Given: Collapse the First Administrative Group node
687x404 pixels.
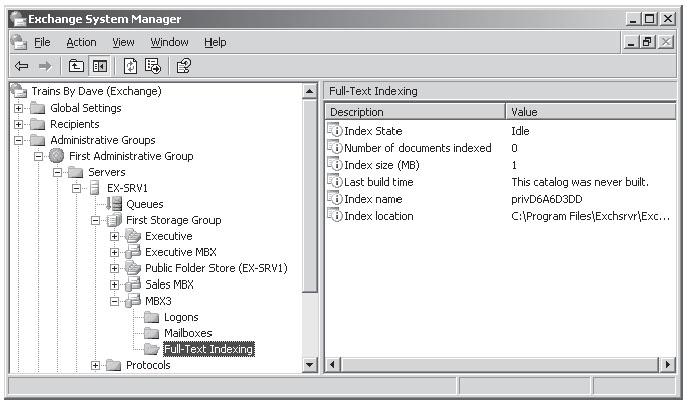Looking at the screenshot, I should (39, 156).
